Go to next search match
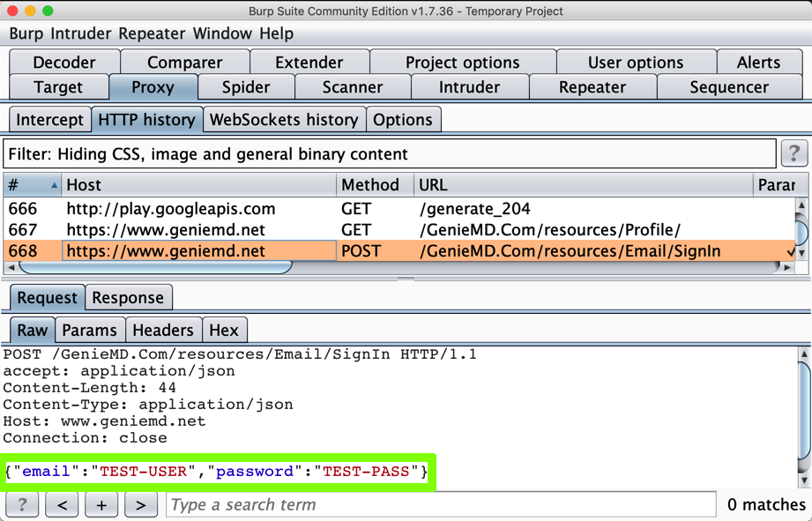Screen dimensions: 812x521 coord(140,504)
